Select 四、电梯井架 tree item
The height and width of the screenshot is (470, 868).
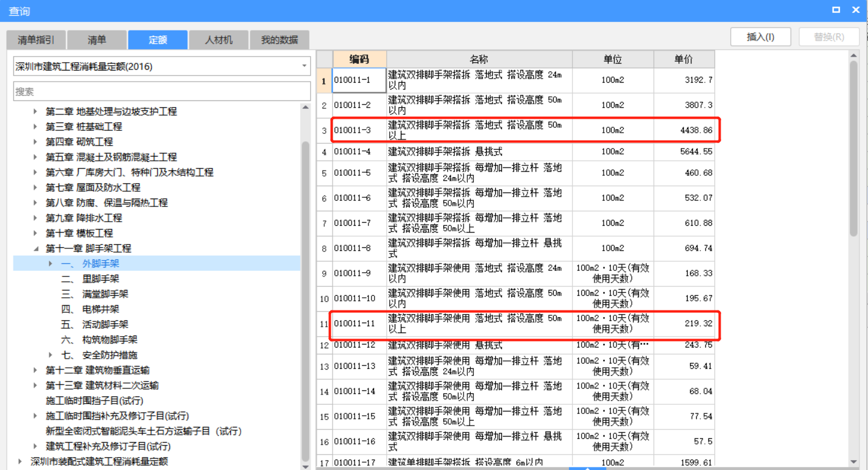coord(90,309)
